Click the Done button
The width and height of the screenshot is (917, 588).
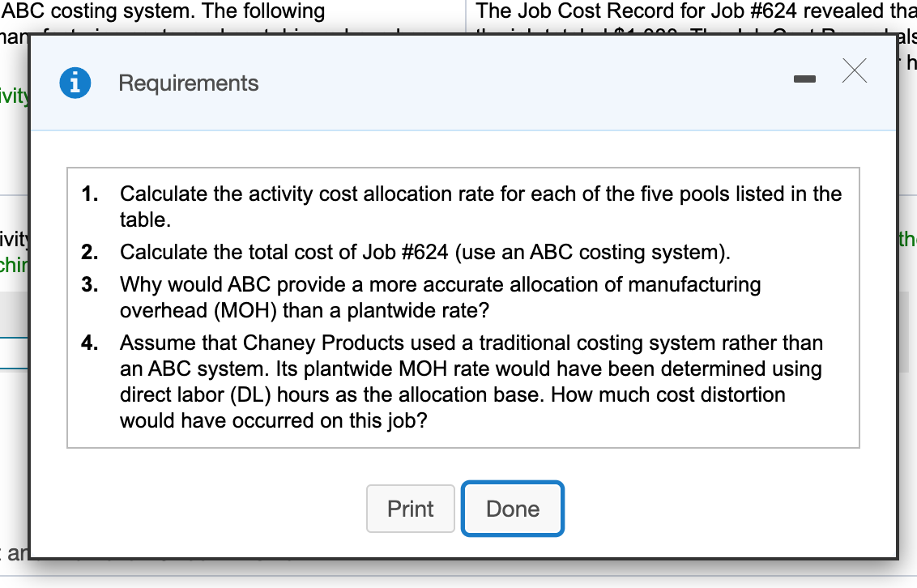pos(512,509)
